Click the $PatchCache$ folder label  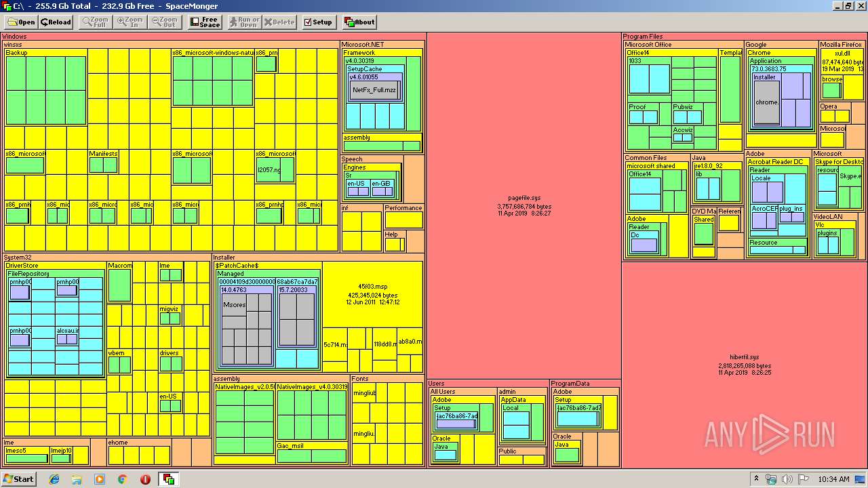coord(237,266)
